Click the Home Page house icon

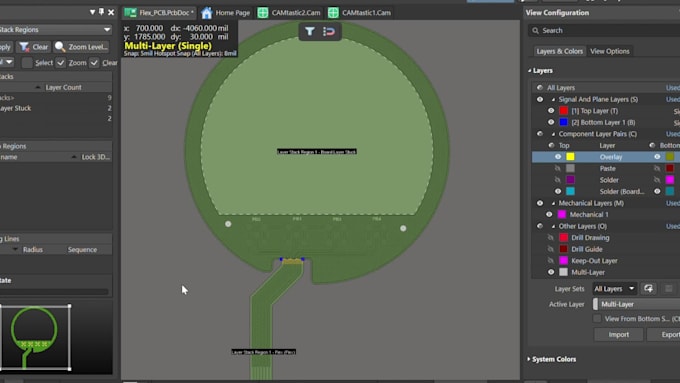click(207, 13)
